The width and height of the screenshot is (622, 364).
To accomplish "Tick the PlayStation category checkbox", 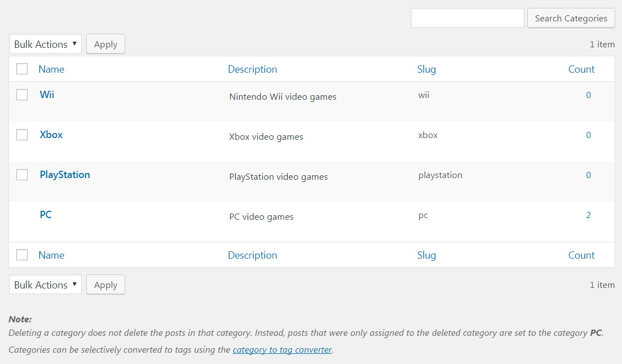I will (x=22, y=175).
